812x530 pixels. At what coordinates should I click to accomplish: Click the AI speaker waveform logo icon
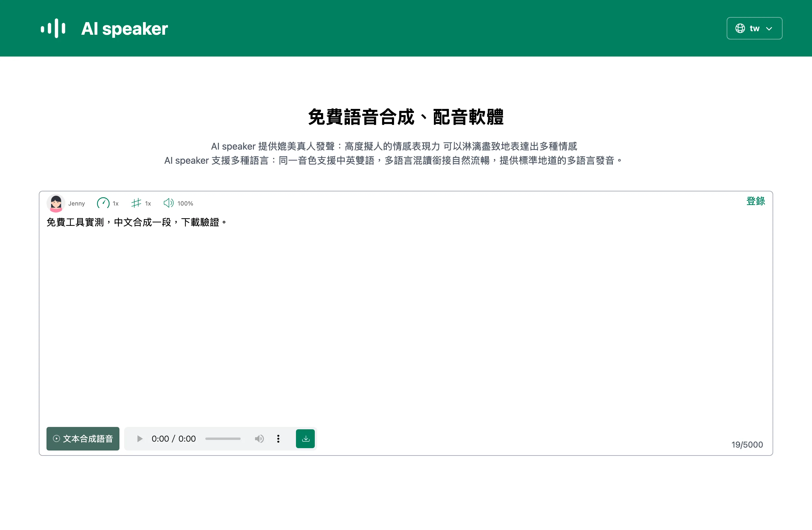click(53, 28)
